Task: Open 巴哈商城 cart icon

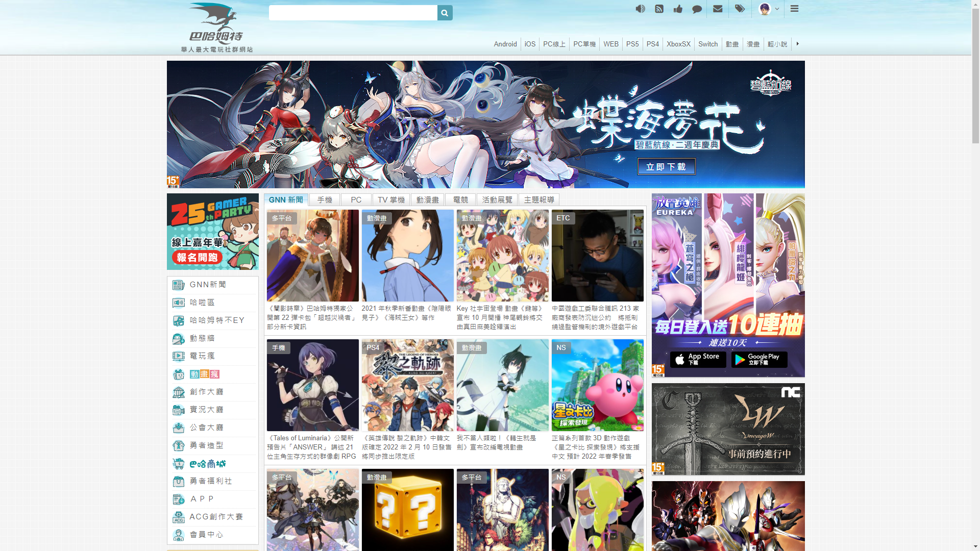Action: tap(178, 464)
